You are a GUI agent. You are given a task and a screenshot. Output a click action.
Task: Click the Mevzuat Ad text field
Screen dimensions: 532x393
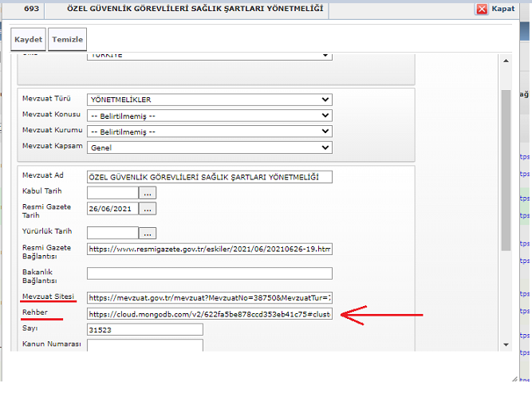click(209, 177)
